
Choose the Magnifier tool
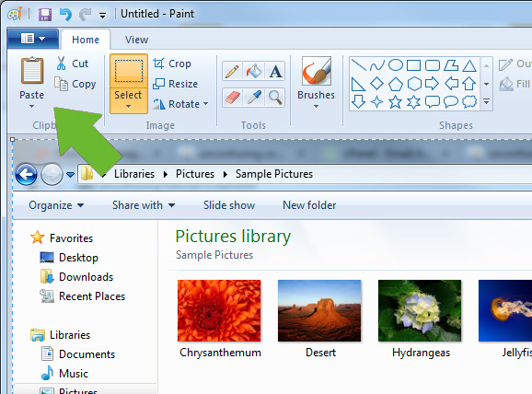[275, 98]
